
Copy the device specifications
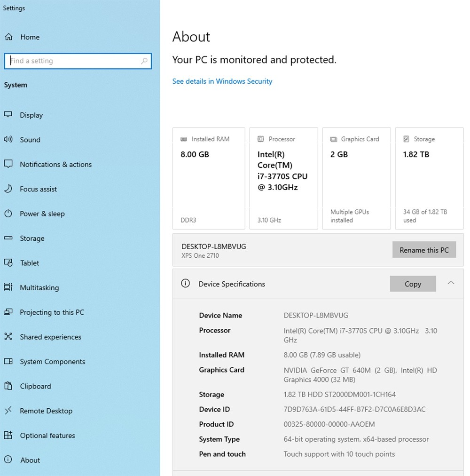click(x=413, y=284)
